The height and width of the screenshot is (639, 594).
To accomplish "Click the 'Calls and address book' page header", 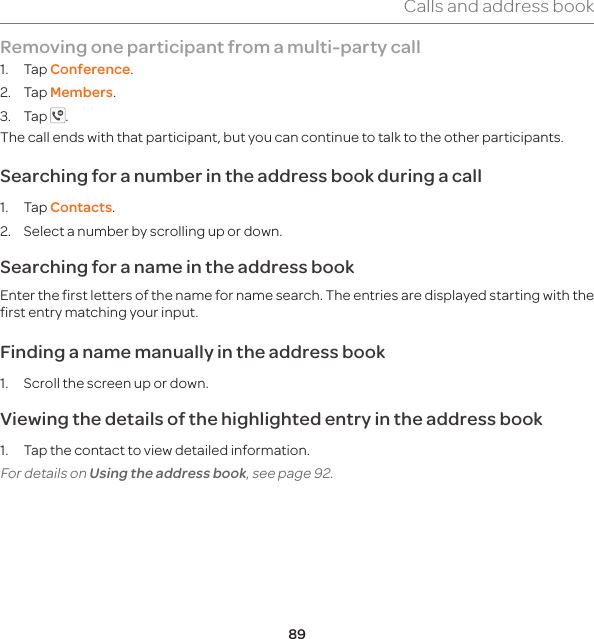I will pyautogui.click(x=499, y=7).
